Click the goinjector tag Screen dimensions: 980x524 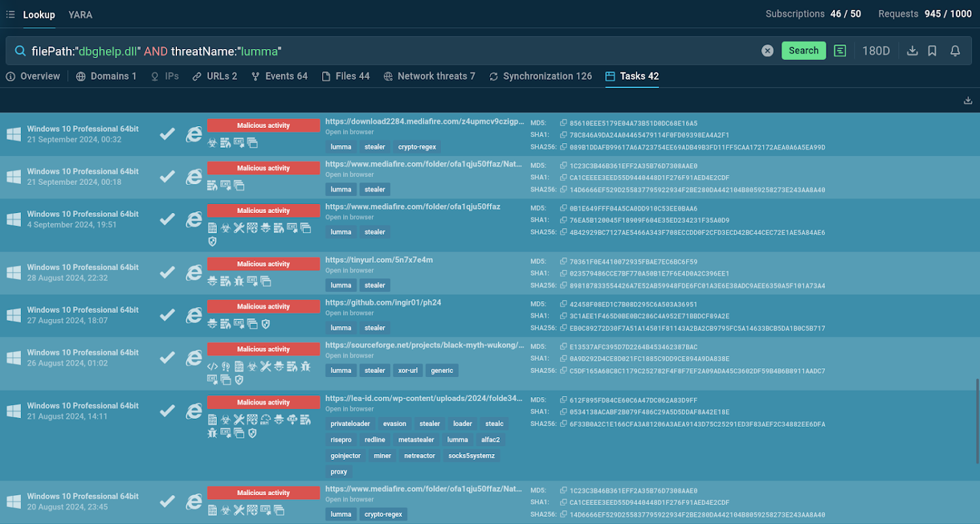346,455
